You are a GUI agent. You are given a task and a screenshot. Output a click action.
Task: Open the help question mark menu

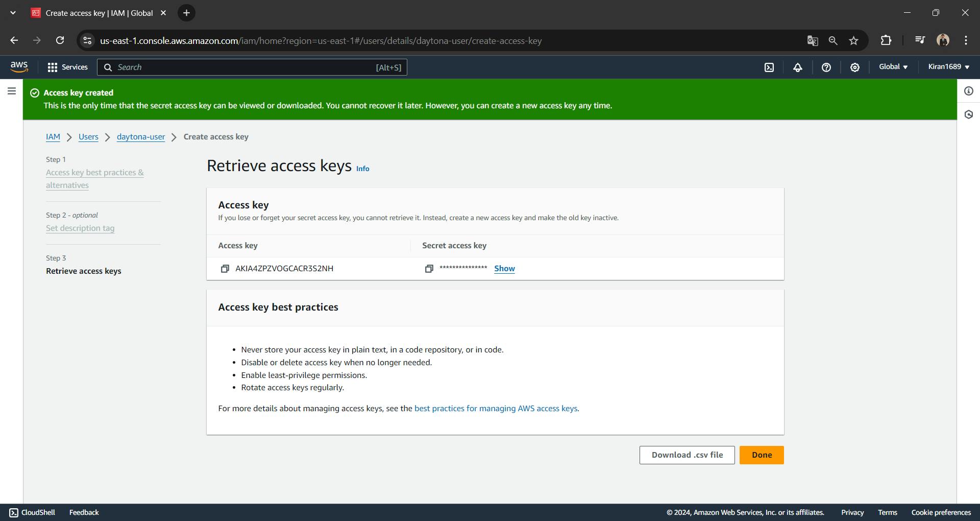point(826,67)
